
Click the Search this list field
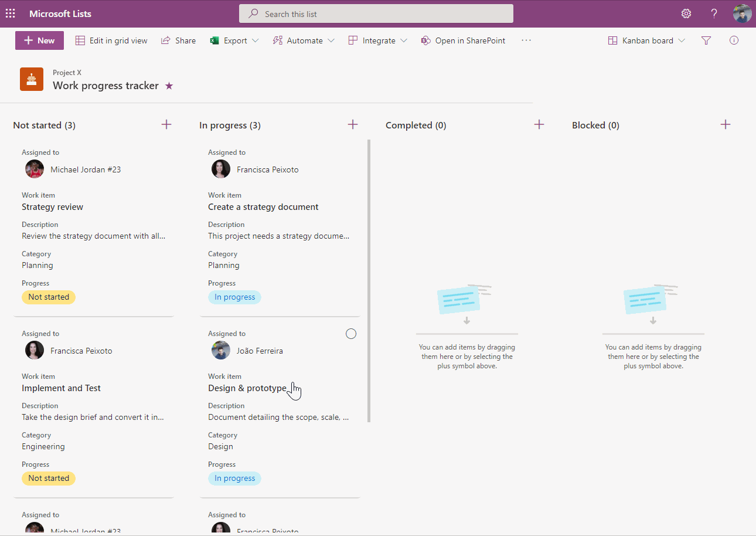pyautogui.click(x=376, y=13)
